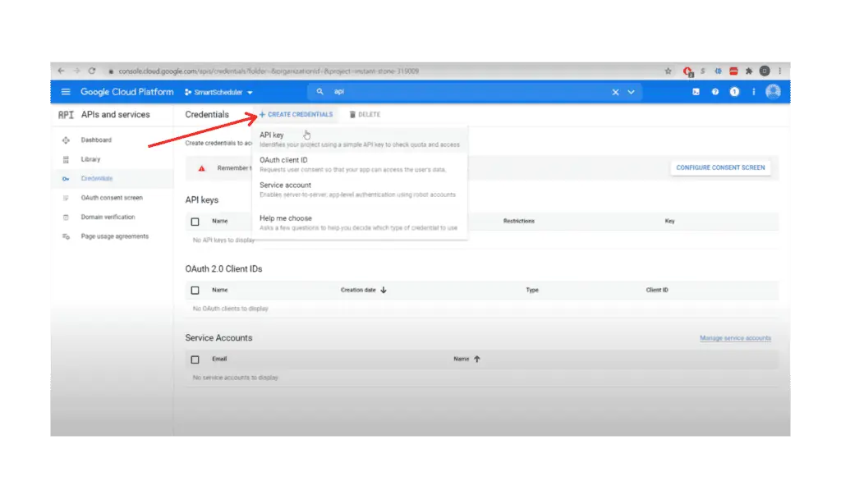Open the Manage service accounts link
The width and height of the screenshot is (841, 504).
735,338
